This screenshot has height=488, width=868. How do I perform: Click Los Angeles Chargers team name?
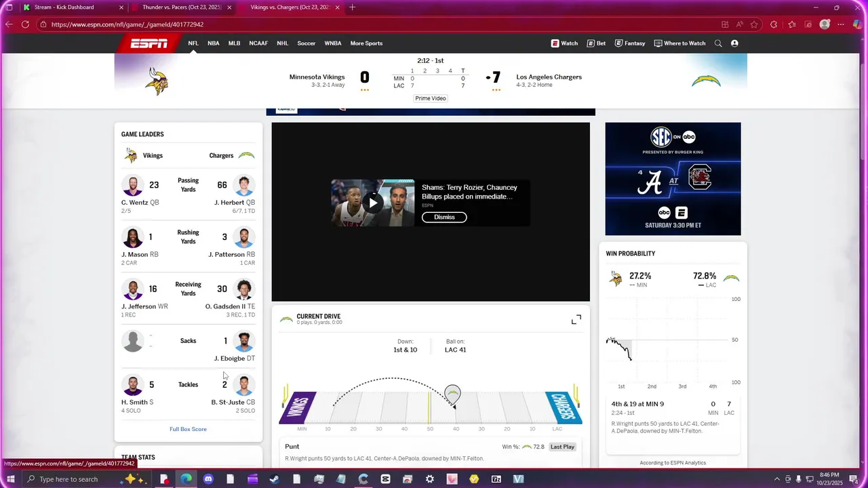pos(549,77)
